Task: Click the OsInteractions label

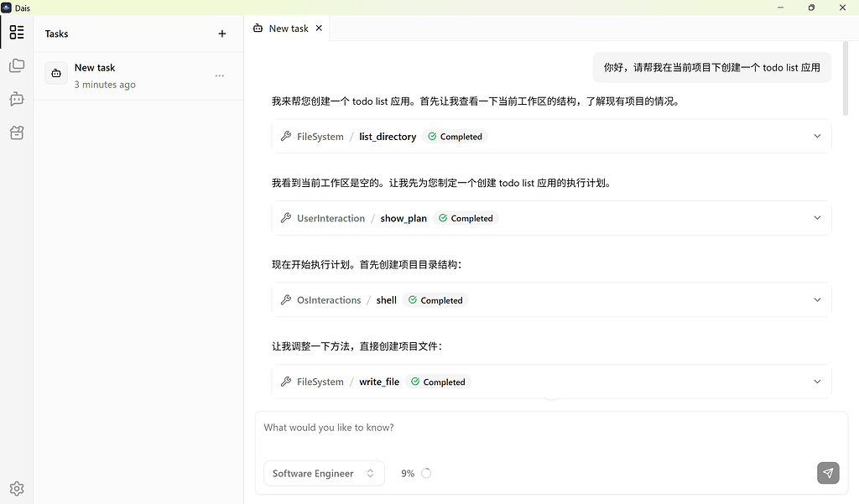Action: (x=329, y=300)
